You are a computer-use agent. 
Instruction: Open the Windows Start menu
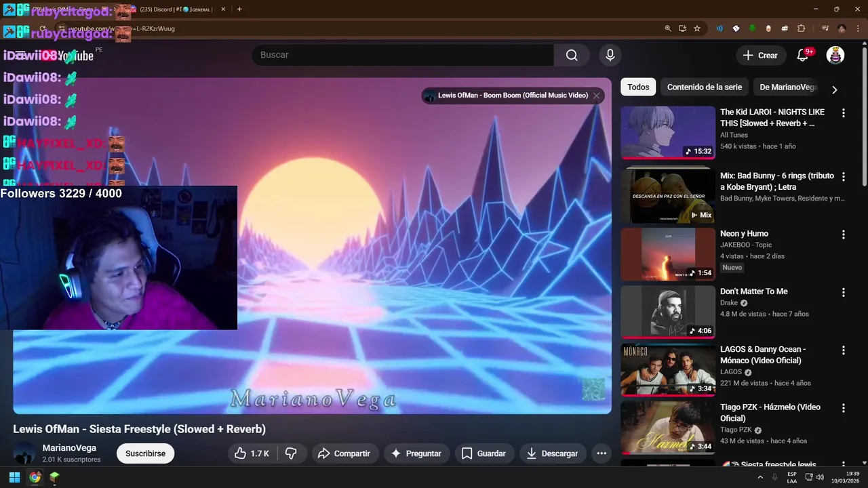point(14,477)
